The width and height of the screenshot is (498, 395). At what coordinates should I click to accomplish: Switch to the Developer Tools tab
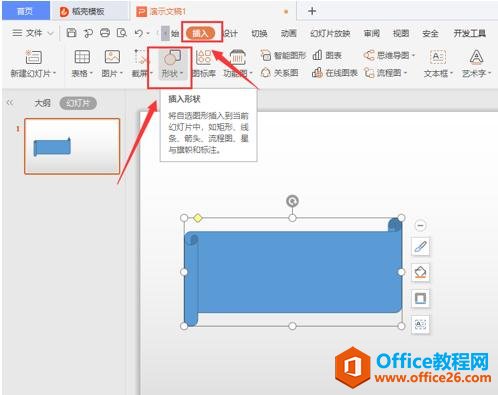pos(469,33)
